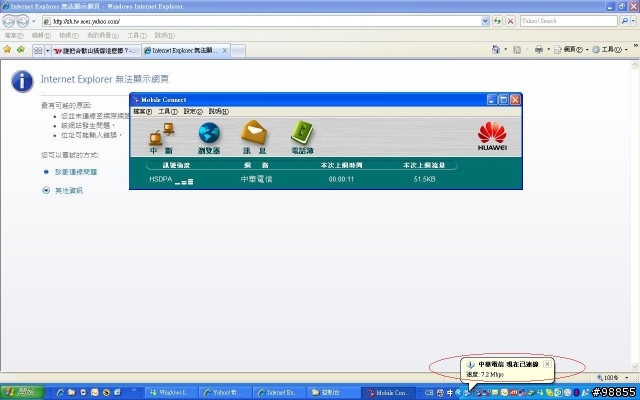
Task: Expand the zoom level dropdown arrow
Action: [627, 378]
